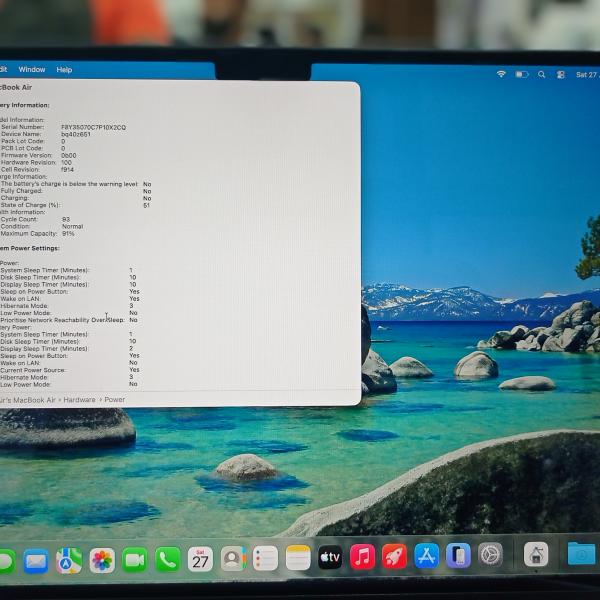
Task: Open iPhone Mirroring in the Dock
Action: click(x=458, y=555)
